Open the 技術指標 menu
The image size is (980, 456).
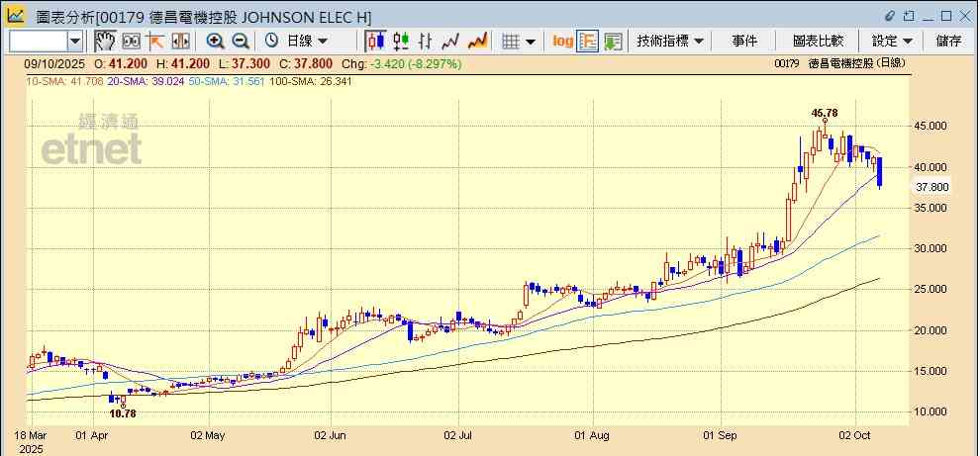pos(670,41)
